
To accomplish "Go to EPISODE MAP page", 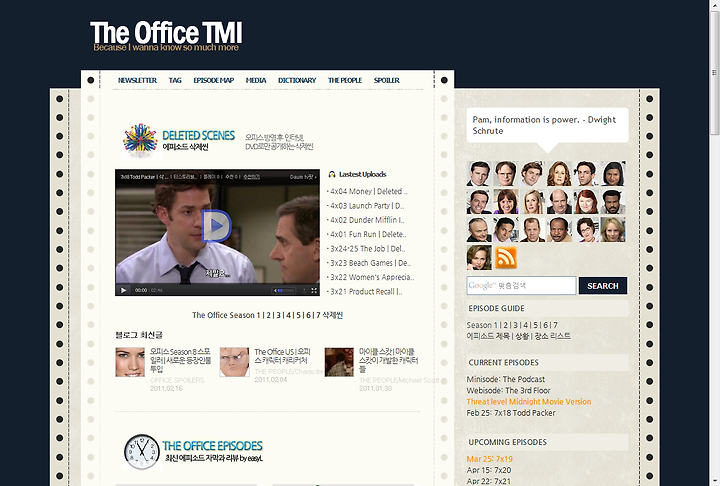I will pos(214,80).
